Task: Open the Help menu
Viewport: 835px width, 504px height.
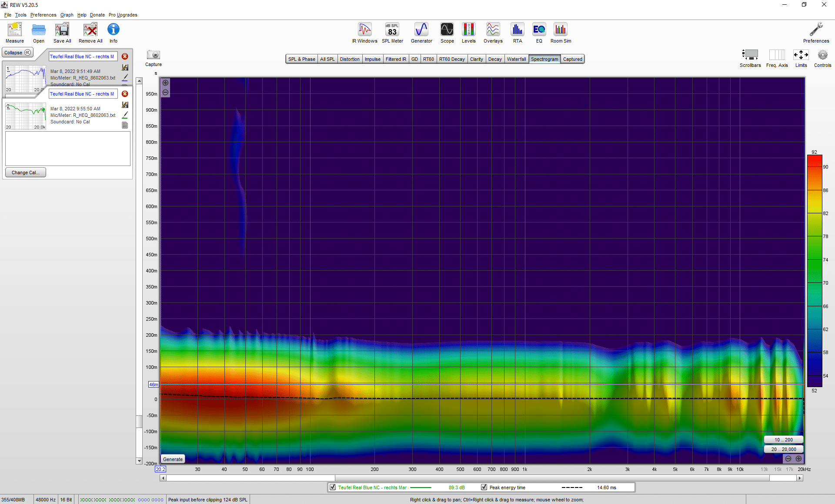Action: pyautogui.click(x=82, y=15)
